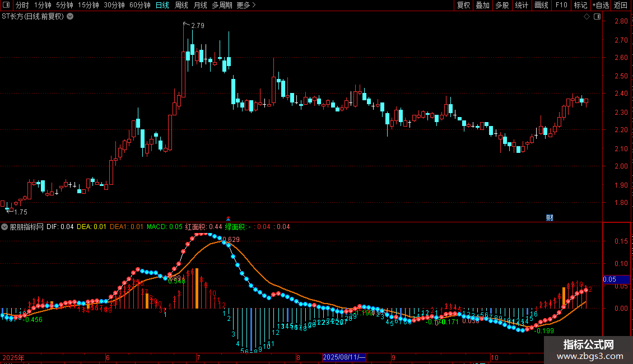Screen dimensions: 633x364
Task: Select the 15分钟 period tab
Action: 88,5
